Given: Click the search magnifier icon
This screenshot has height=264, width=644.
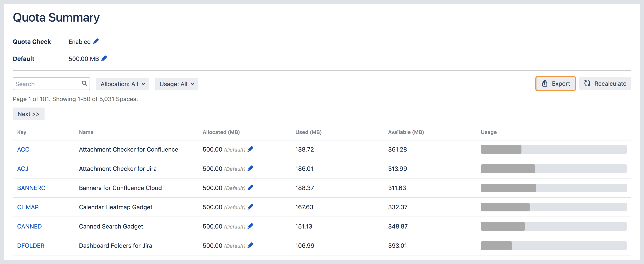Looking at the screenshot, I should tap(84, 83).
